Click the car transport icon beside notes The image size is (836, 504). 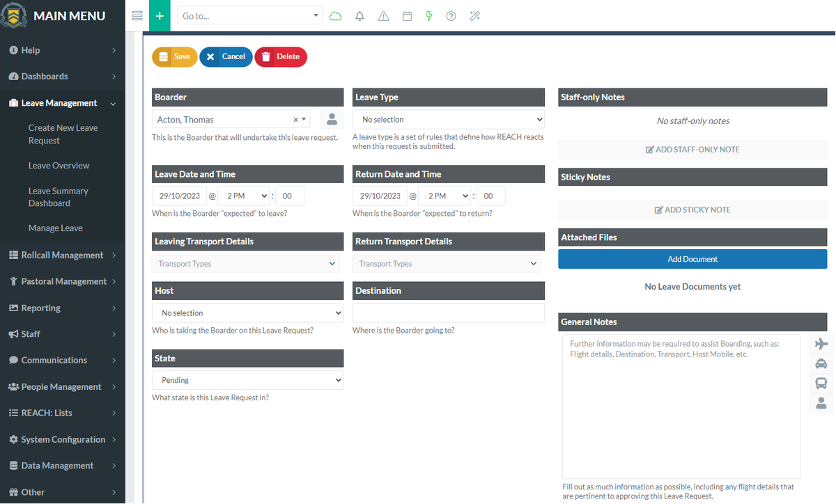[x=821, y=363]
